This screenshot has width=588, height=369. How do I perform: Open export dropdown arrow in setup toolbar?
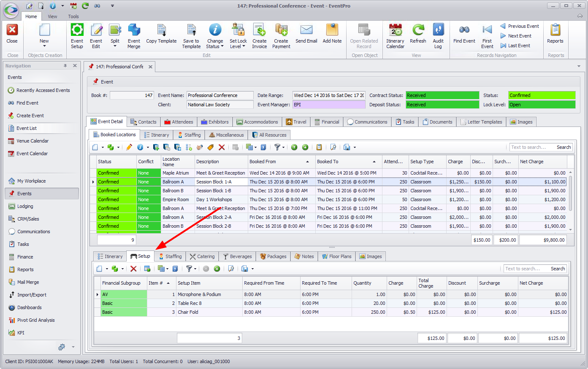point(252,269)
